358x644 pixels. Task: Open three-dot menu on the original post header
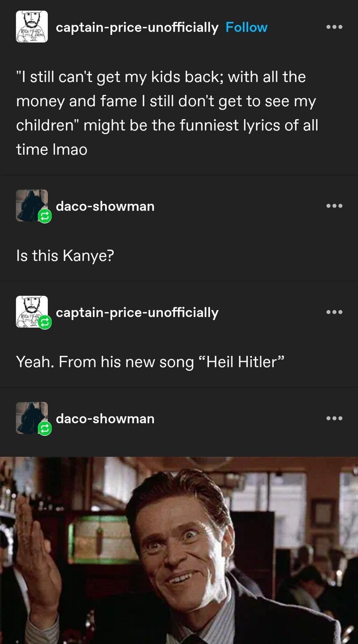pyautogui.click(x=334, y=27)
